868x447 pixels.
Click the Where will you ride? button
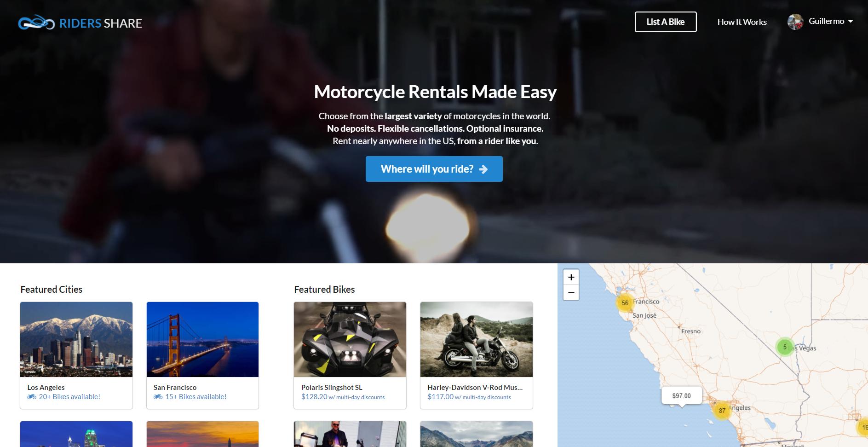(x=434, y=169)
